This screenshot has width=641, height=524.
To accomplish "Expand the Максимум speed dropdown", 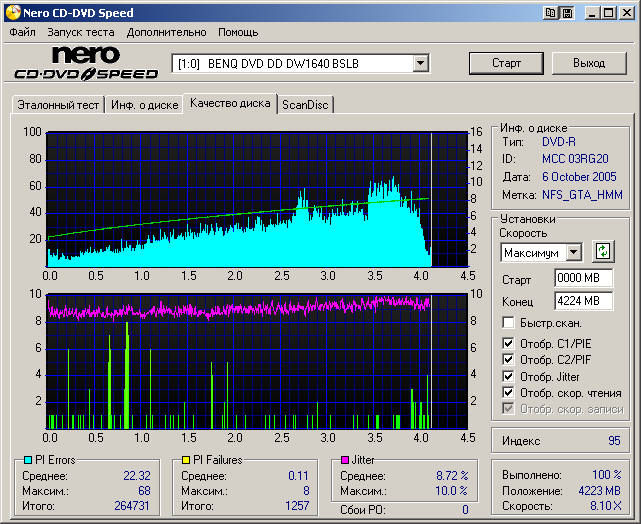I will coord(573,253).
